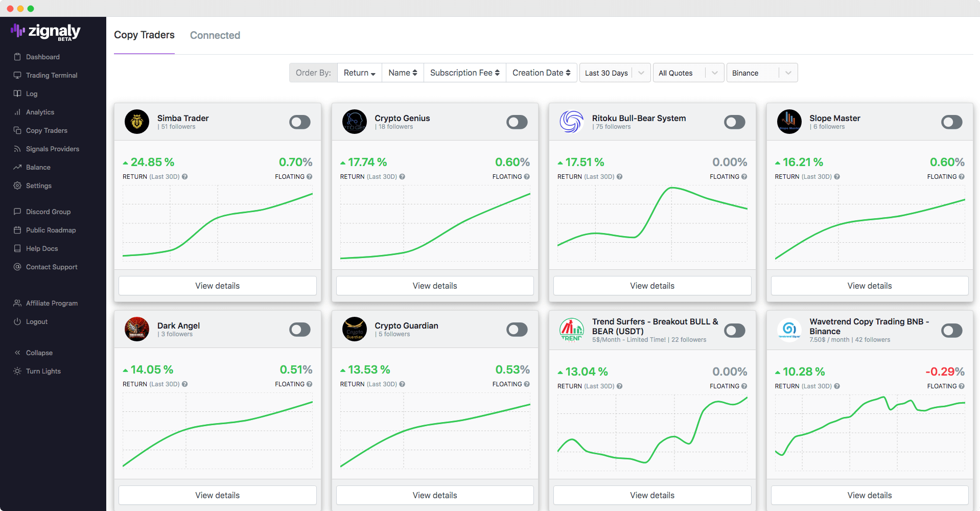Switch on the Crypto Guardian toggle
Screen dimensions: 980x511
(517, 330)
